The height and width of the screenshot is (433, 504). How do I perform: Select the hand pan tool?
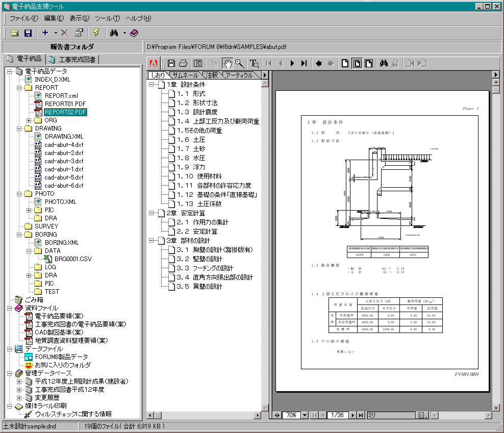tap(228, 64)
